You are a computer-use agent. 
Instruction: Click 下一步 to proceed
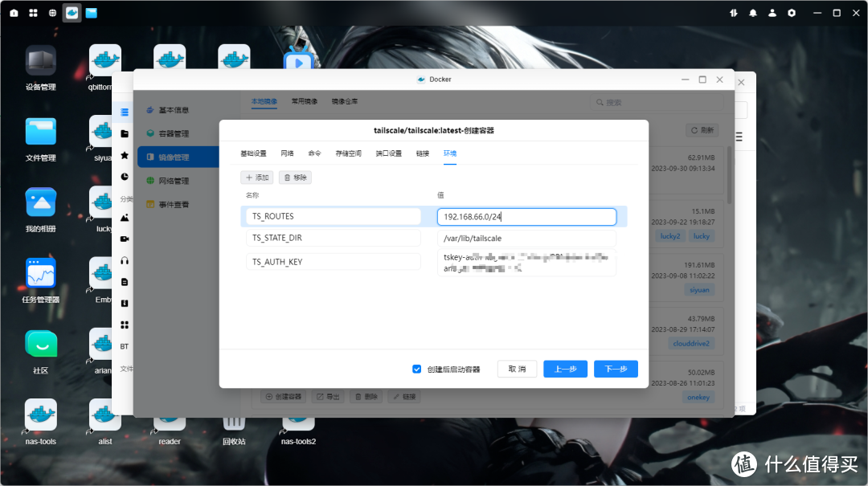click(x=616, y=369)
